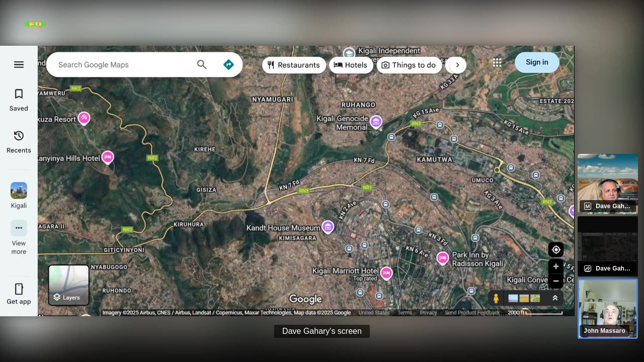Focus the Search Google Maps field

pyautogui.click(x=121, y=65)
